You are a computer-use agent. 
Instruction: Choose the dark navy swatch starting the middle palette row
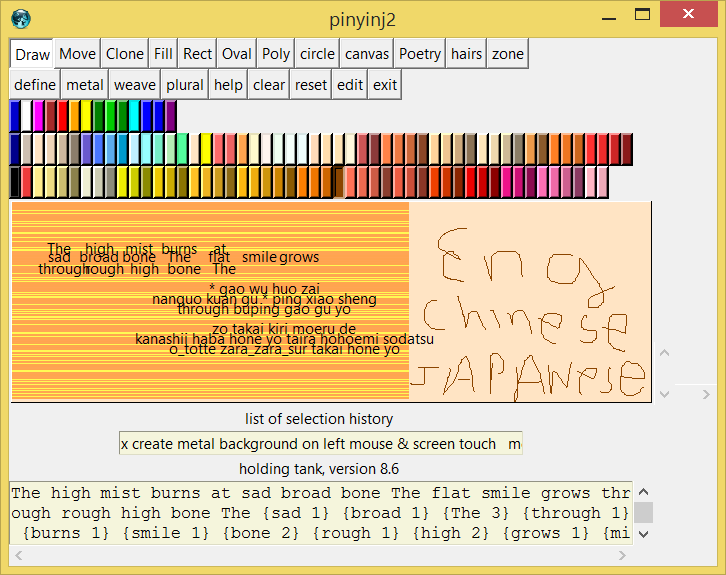[15, 149]
